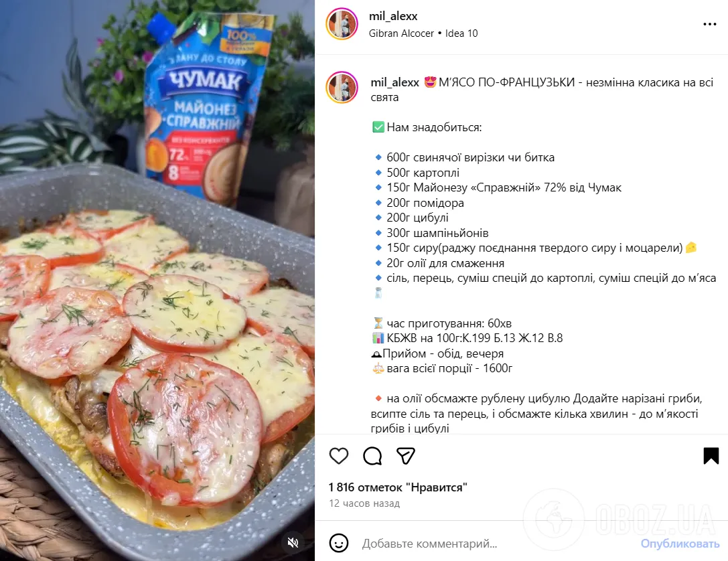Open emoji picker smiley icon
Image resolution: width=728 pixels, height=561 pixels.
(339, 543)
